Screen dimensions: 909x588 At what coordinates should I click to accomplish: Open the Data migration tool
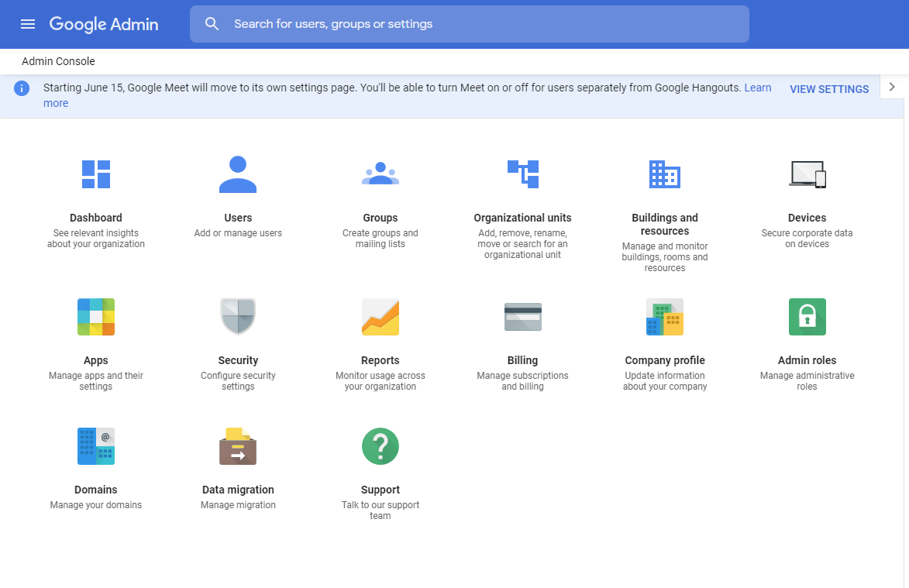click(x=238, y=445)
